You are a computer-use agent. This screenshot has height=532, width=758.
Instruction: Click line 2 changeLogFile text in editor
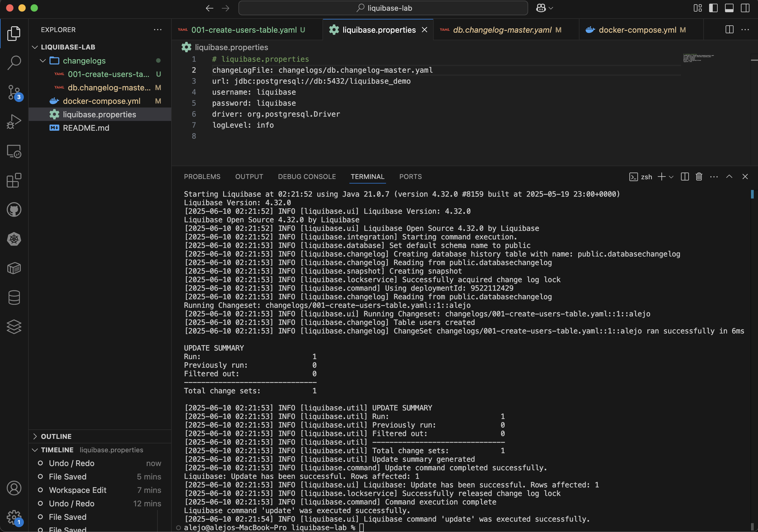click(x=322, y=70)
